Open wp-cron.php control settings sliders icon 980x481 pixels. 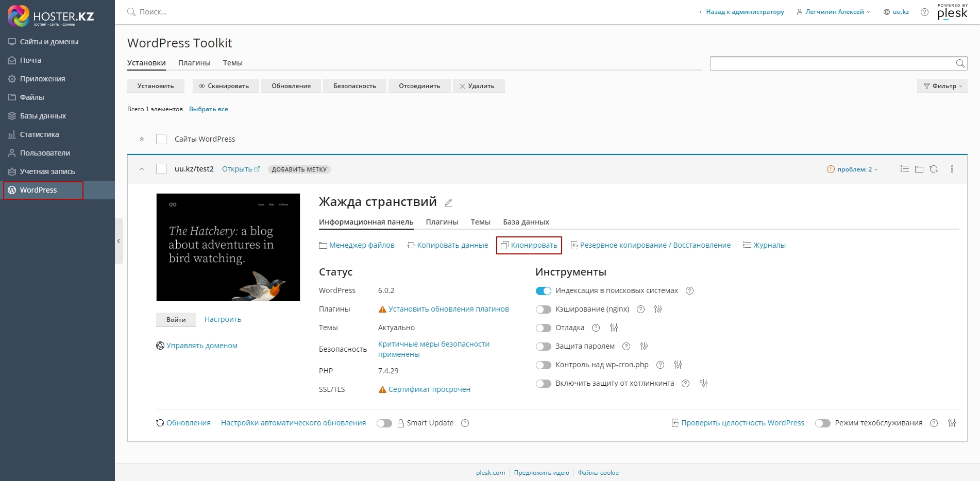678,365
